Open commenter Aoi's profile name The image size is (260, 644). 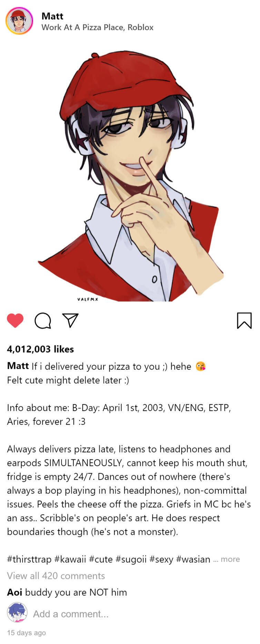pyautogui.click(x=14, y=592)
